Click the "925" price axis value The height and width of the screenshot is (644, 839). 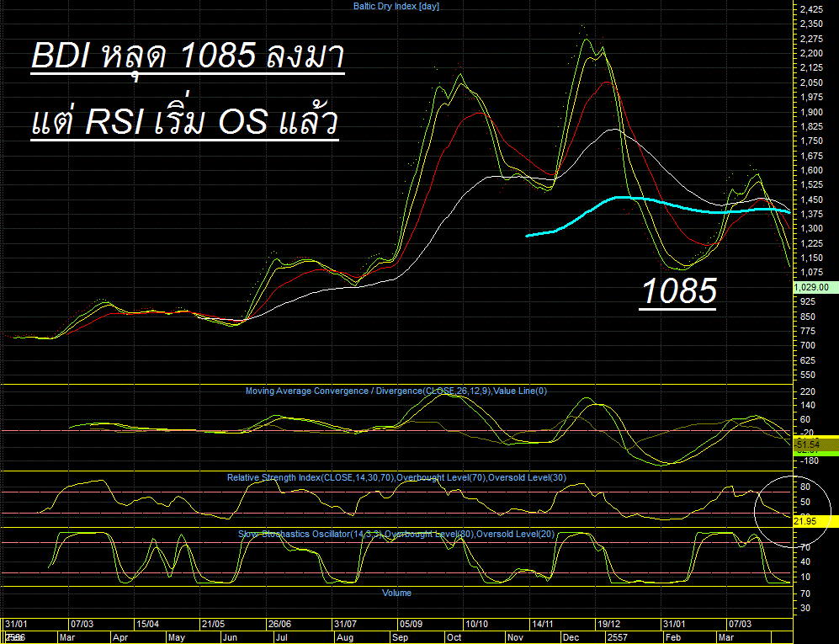[808, 302]
